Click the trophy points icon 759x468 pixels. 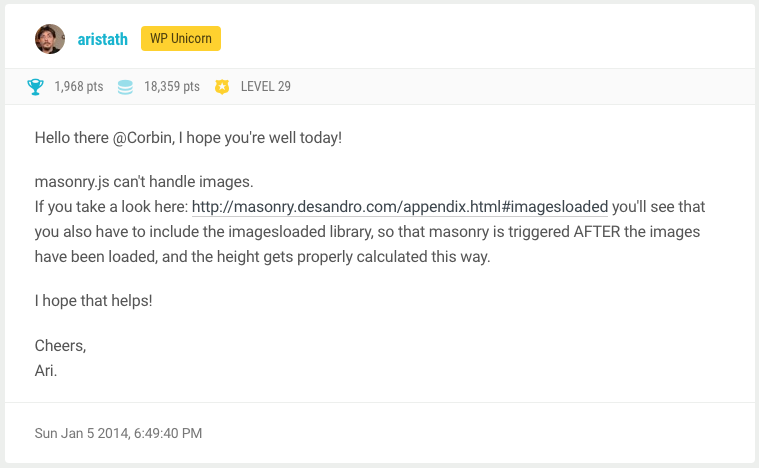36,87
